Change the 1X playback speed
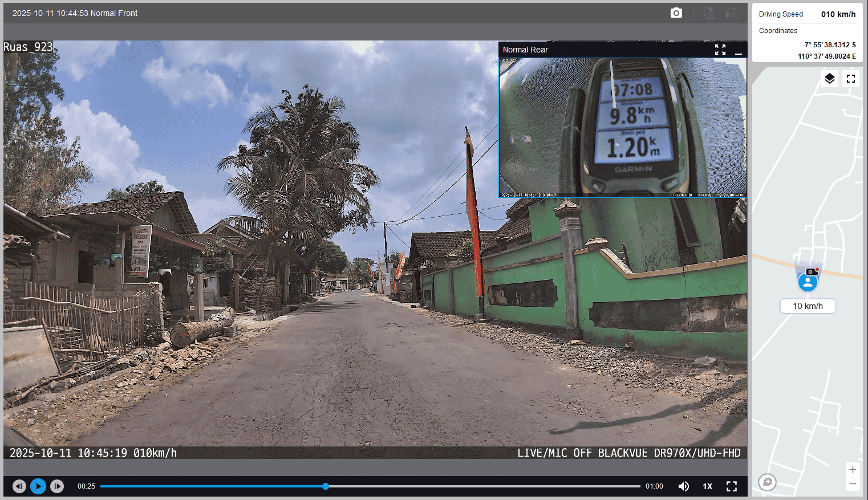868x500 pixels. pyautogui.click(x=707, y=486)
